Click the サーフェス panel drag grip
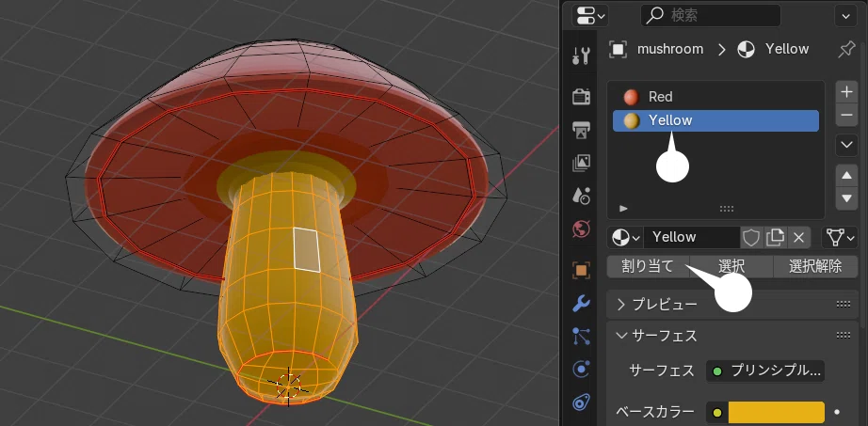The width and height of the screenshot is (868, 426). [x=844, y=335]
